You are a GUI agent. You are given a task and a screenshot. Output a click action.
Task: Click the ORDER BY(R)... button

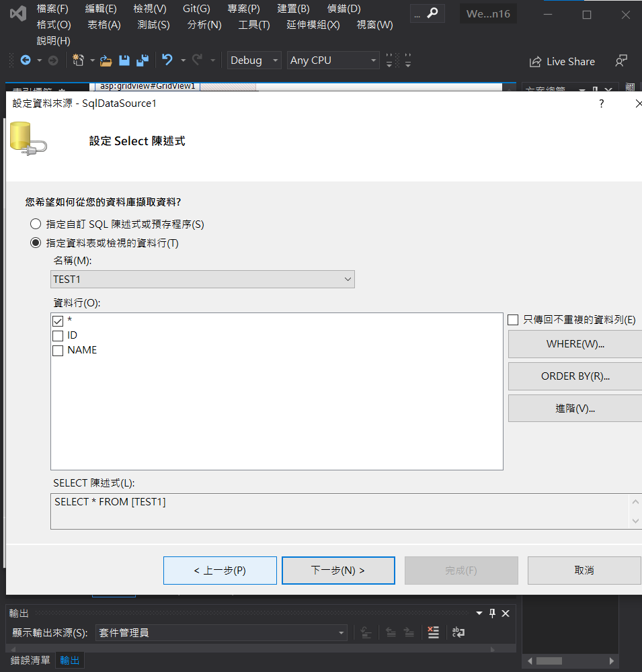coord(575,376)
